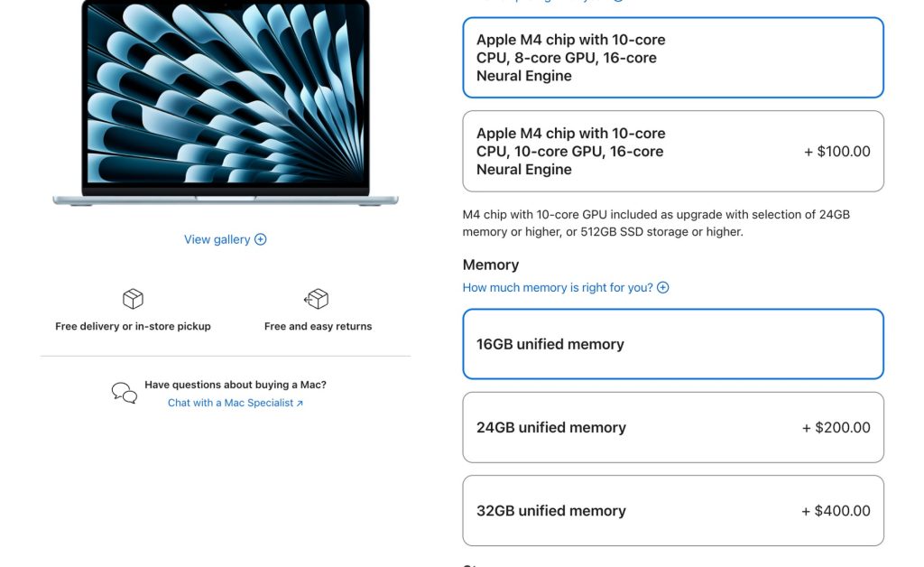Click the arrow icon after Mac Specialist
The image size is (924, 567).
coord(300,404)
